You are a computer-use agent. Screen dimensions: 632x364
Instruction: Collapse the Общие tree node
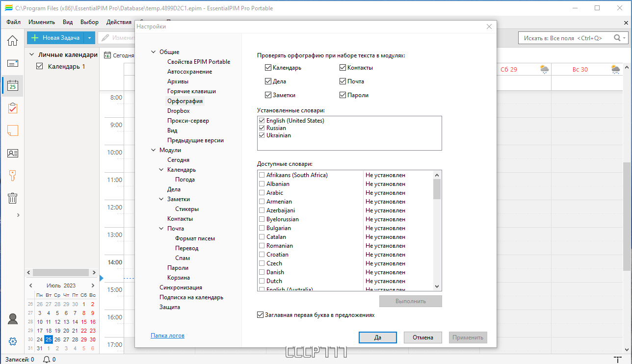(x=154, y=52)
